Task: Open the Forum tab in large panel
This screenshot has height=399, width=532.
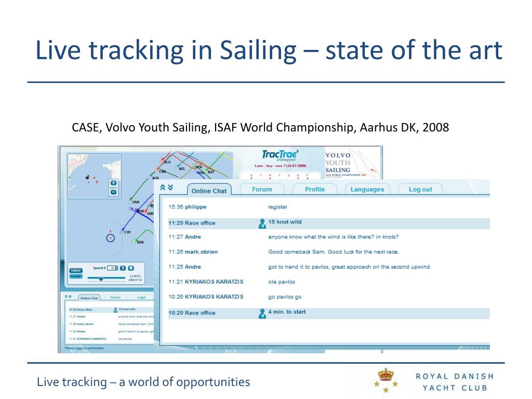Action: 262,189
